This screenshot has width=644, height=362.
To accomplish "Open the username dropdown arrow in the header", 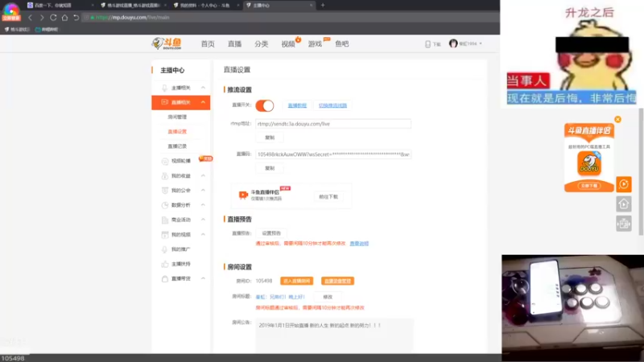I will 481,43.
